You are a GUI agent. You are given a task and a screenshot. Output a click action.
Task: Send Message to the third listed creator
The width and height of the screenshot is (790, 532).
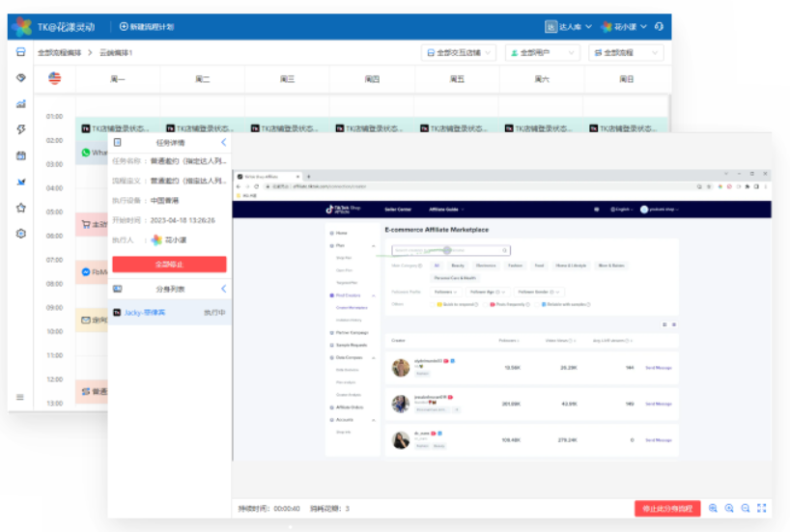[x=659, y=440]
